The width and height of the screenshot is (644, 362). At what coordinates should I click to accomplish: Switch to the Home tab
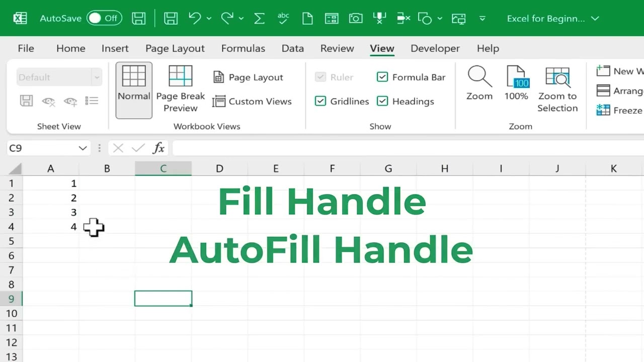(x=70, y=48)
